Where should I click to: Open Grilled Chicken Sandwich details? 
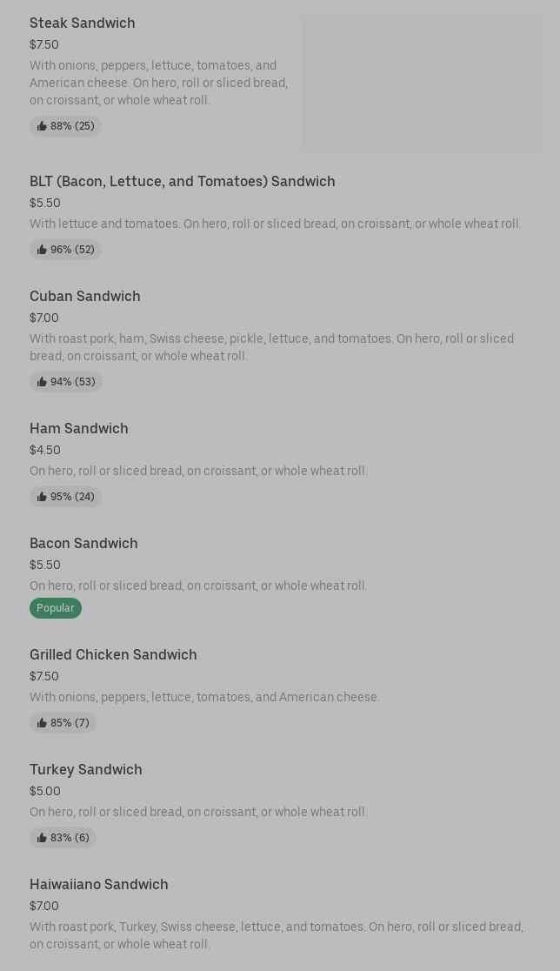[x=113, y=655]
